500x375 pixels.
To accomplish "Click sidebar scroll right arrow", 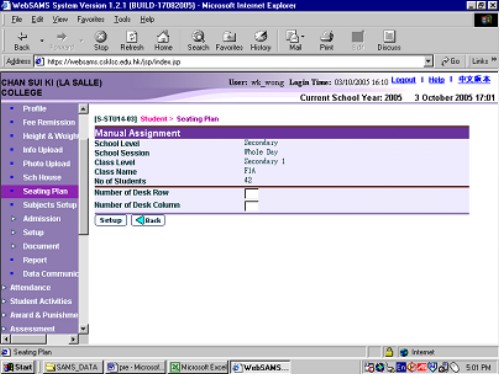I will [73, 339].
